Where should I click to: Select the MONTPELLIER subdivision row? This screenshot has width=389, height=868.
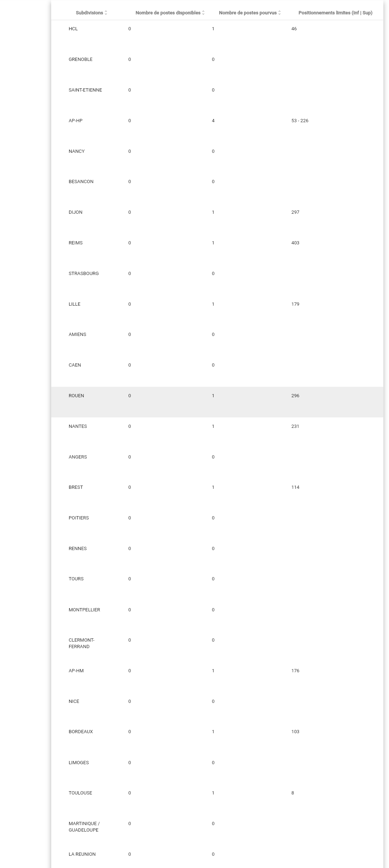tap(84, 610)
